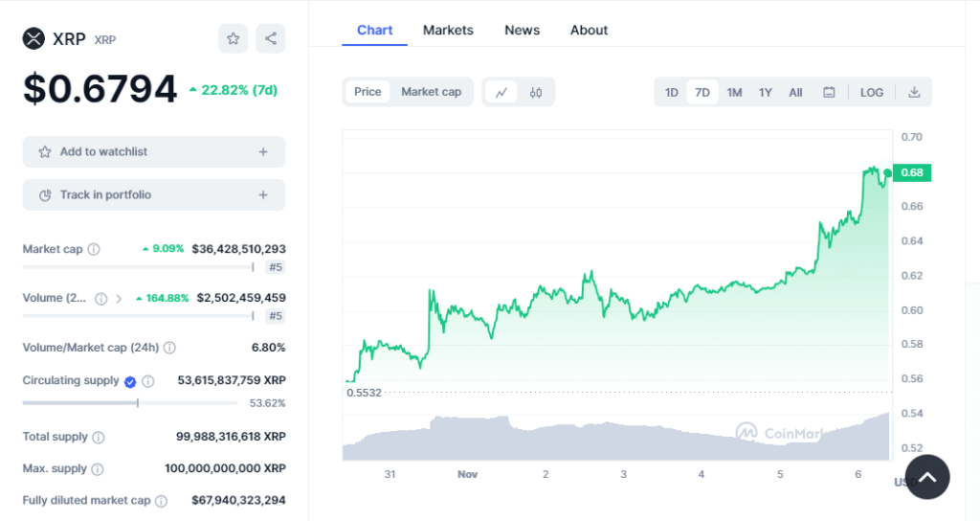Click the circulating supply progress bar
The height and width of the screenshot is (521, 980).
coord(130,403)
